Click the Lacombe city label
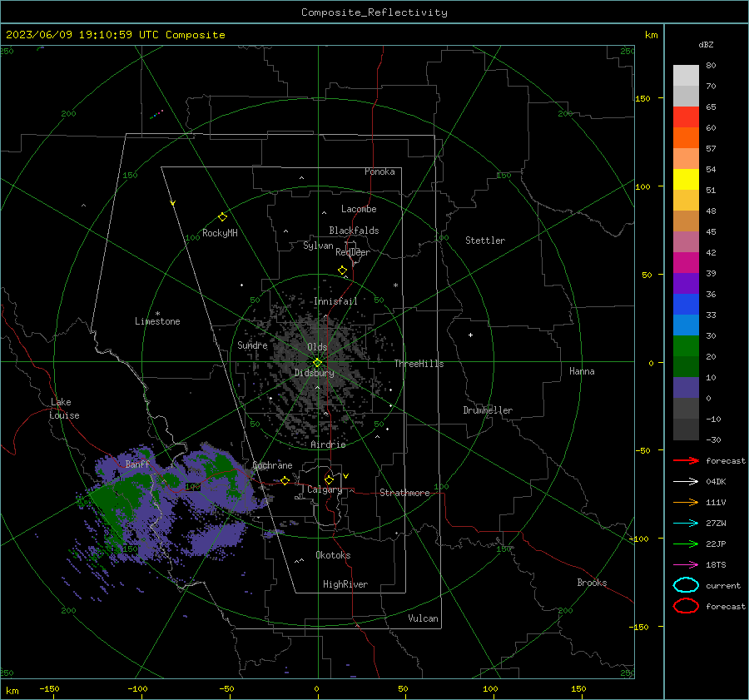 [x=359, y=209]
